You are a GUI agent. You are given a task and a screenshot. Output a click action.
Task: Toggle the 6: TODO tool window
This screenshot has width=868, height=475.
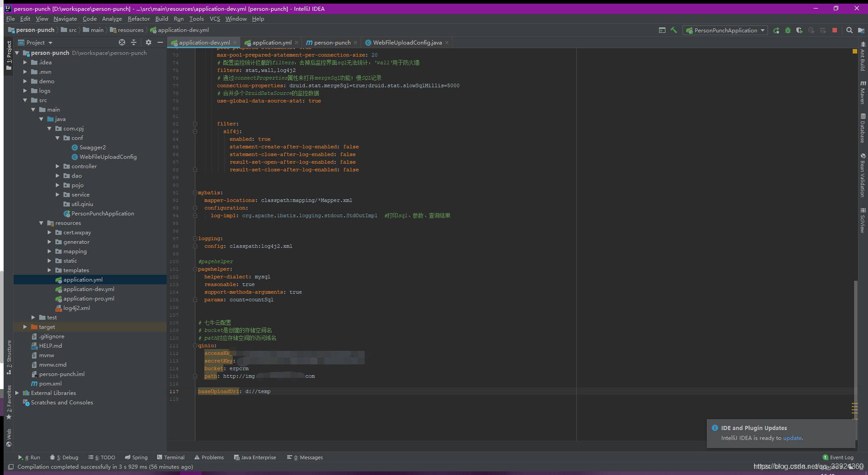click(x=102, y=457)
